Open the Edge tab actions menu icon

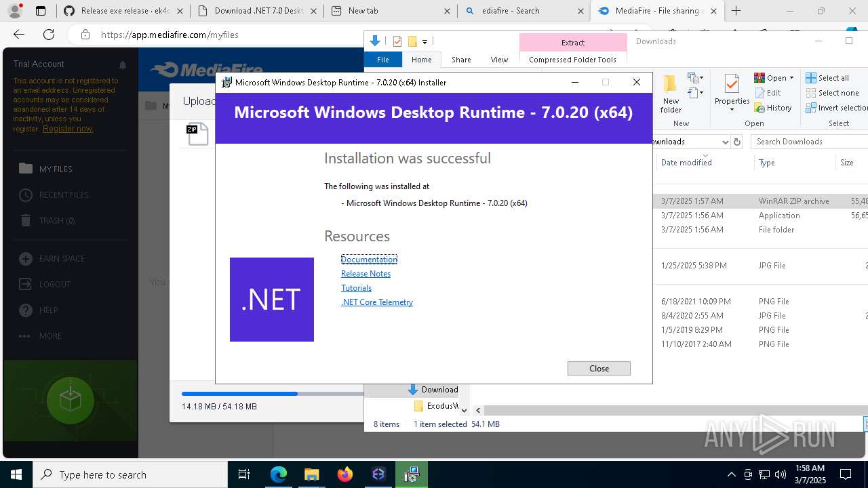coord(41,11)
